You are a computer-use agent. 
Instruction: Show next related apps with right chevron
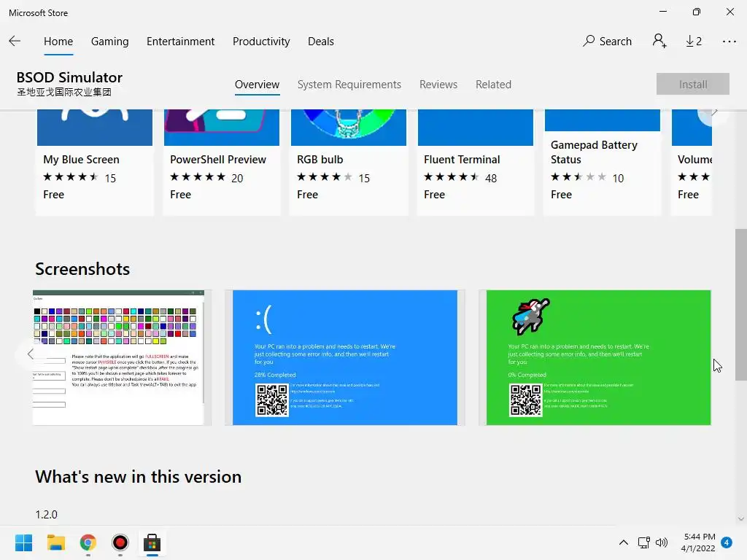coord(714,112)
